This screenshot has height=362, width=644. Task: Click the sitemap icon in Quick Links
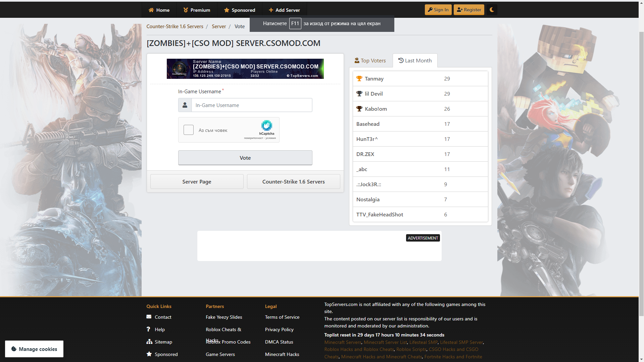[x=149, y=342]
